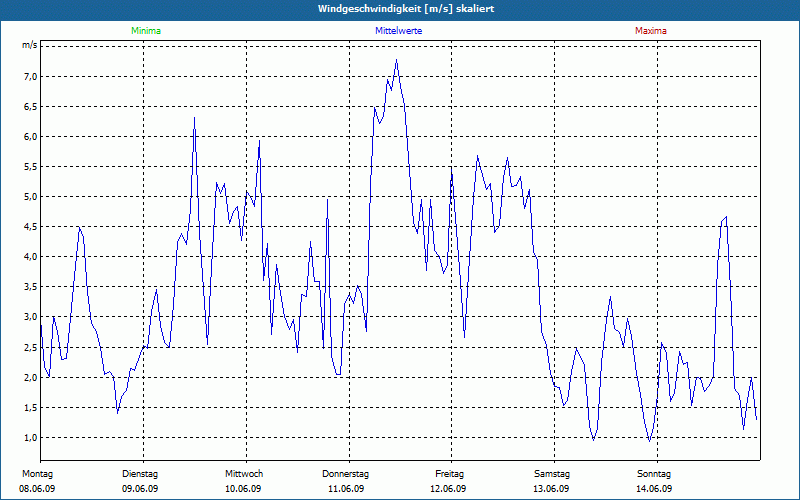Click the chart title Windgeschwindigkeit [m/s] skaliert
Viewport: 800px width, 500px height.
coord(406,9)
